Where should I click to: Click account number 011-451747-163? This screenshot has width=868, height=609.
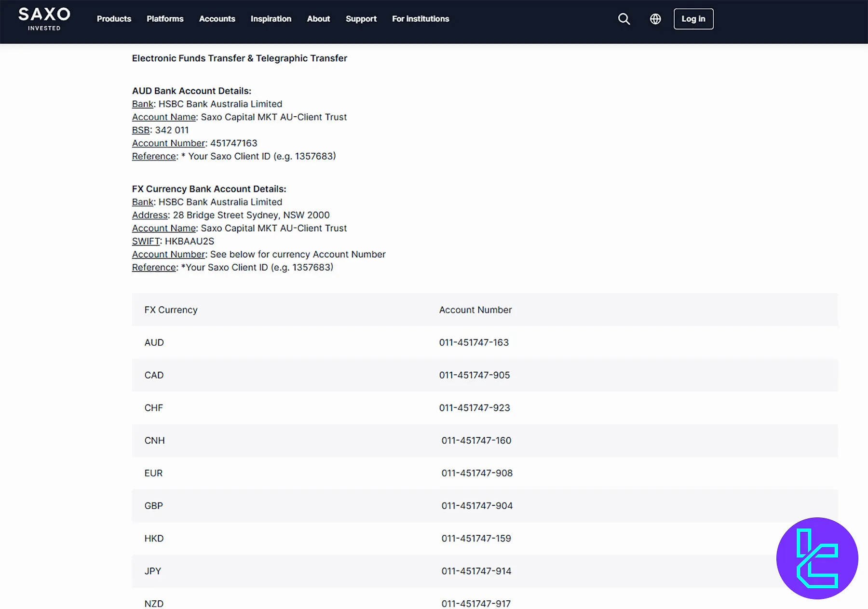[x=474, y=342]
